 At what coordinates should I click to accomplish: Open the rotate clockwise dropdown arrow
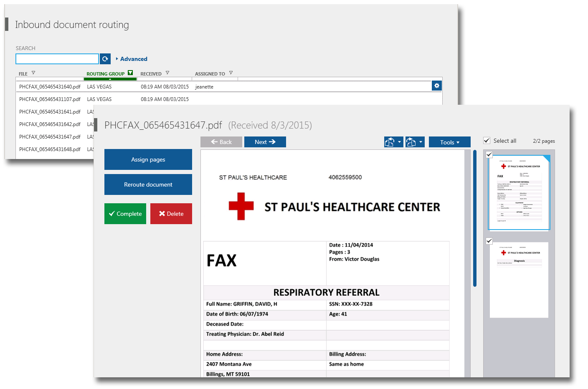[421, 142]
